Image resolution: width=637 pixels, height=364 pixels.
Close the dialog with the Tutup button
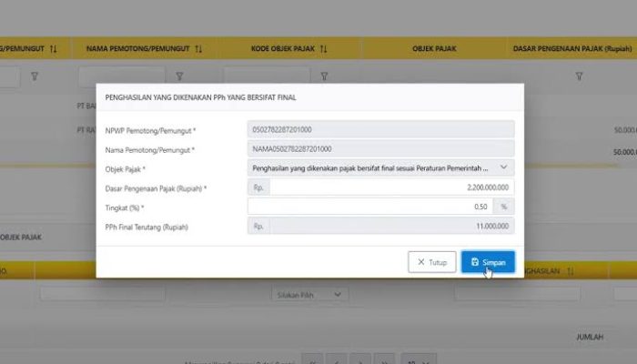(432, 262)
